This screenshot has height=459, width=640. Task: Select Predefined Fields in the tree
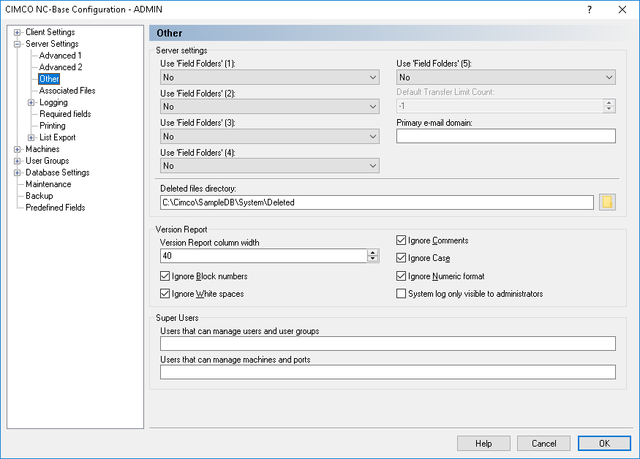click(x=55, y=208)
